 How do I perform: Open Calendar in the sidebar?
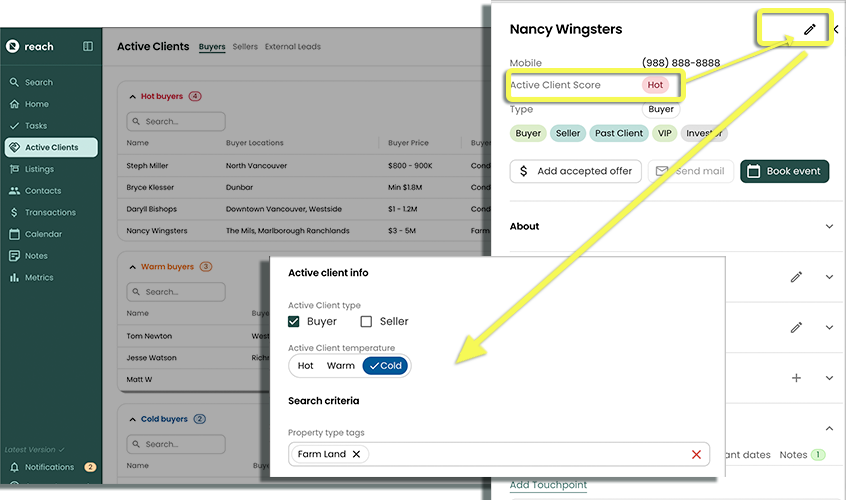tap(43, 234)
